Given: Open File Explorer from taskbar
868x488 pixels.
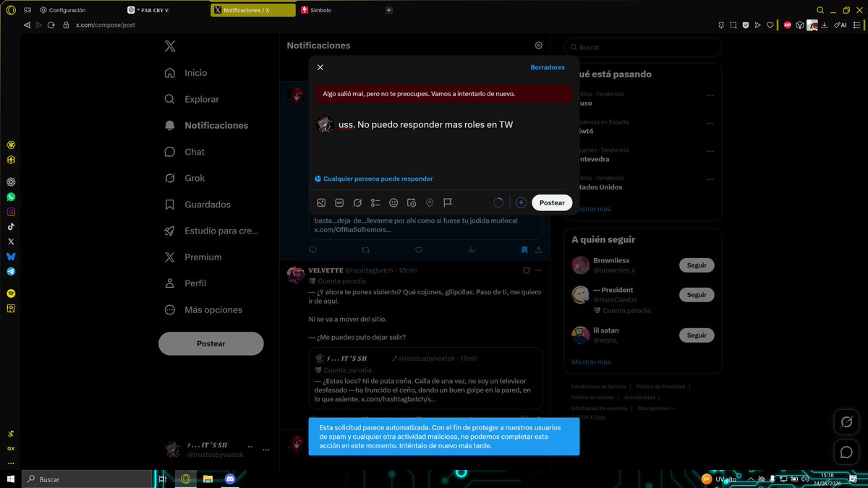Looking at the screenshot, I should pyautogui.click(x=208, y=479).
